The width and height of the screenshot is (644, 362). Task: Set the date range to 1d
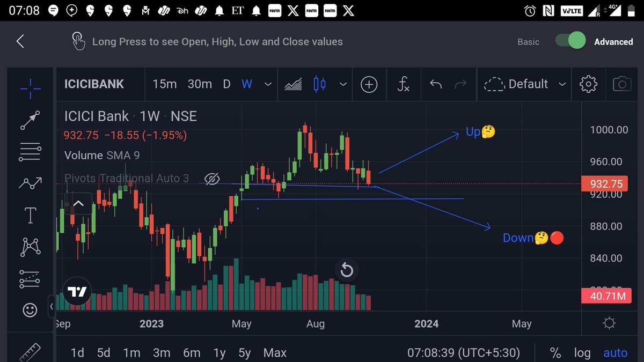77,353
